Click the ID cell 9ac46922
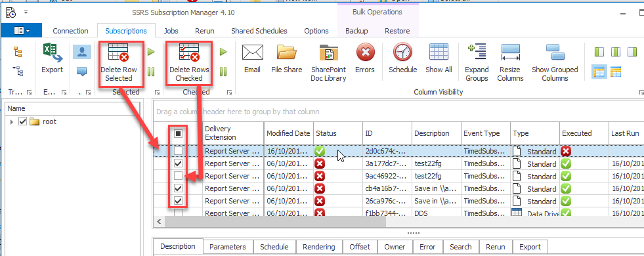This screenshot has width=644, height=256. pyautogui.click(x=387, y=176)
